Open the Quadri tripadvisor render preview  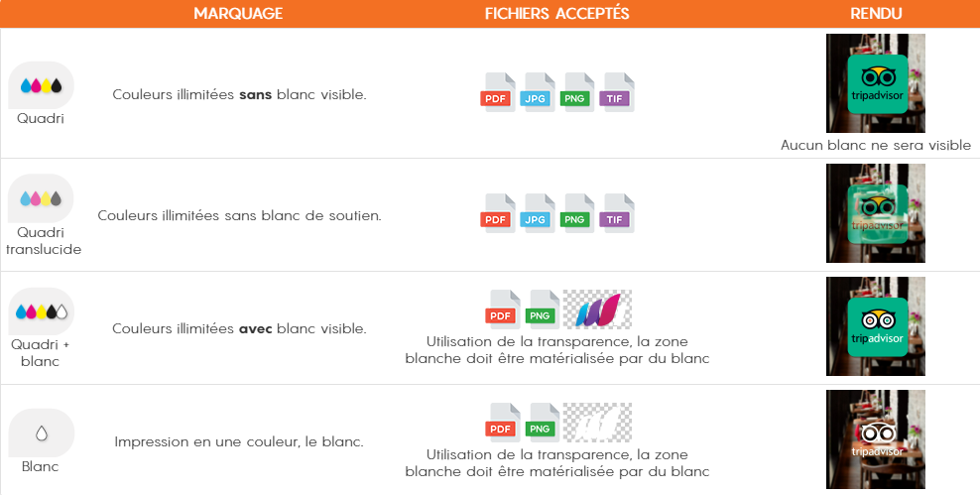pyautogui.click(x=875, y=83)
